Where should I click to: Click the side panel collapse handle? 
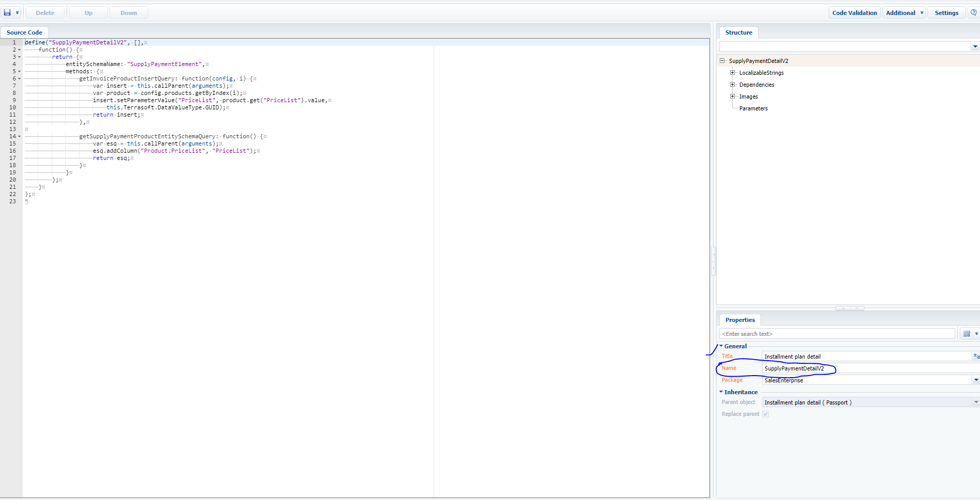click(714, 261)
